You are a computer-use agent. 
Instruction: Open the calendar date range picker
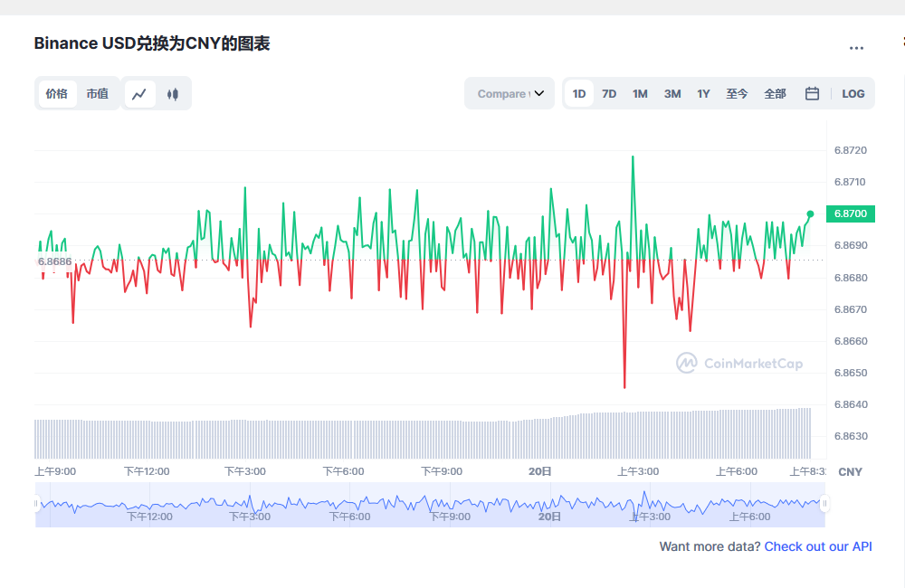812,93
